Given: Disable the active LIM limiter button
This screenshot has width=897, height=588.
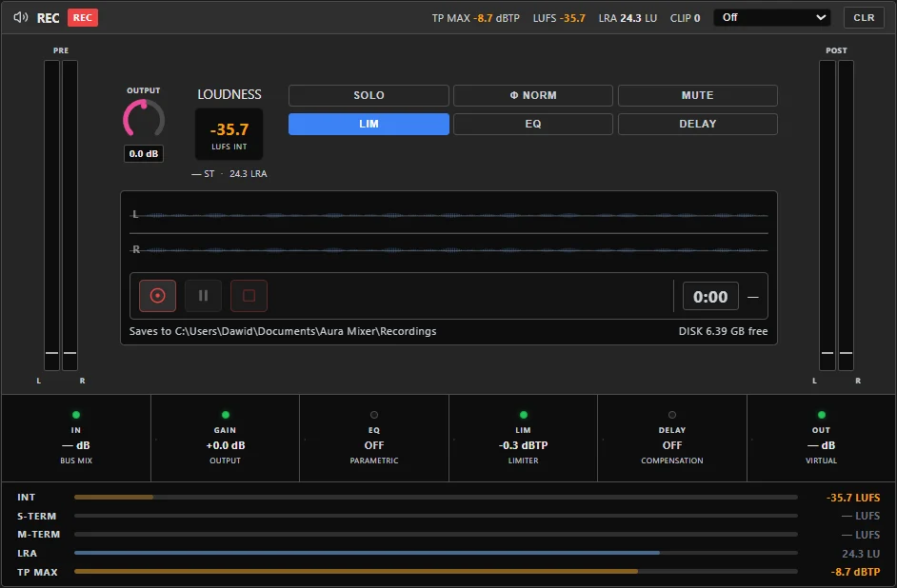Looking at the screenshot, I should coord(369,124).
